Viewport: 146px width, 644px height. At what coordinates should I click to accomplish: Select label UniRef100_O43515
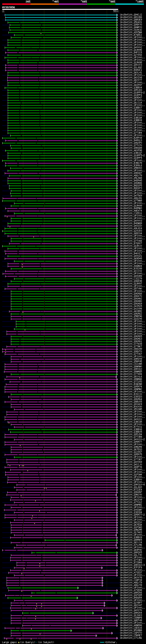point(131,306)
